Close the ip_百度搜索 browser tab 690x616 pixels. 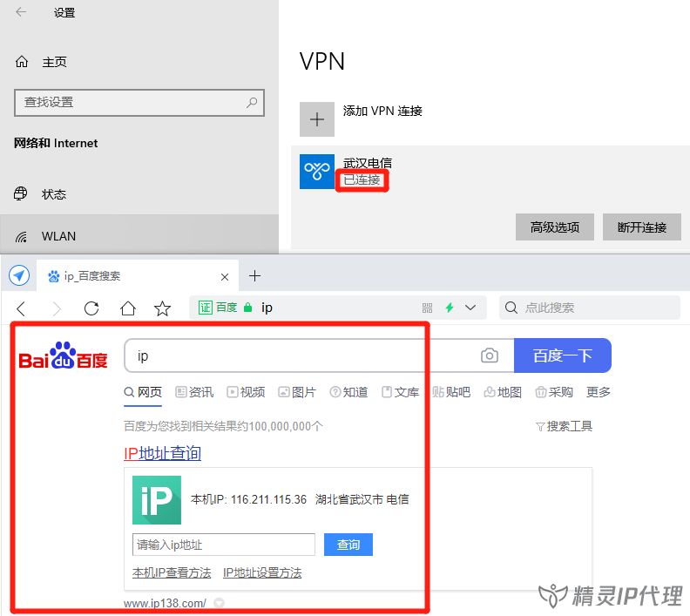tap(225, 276)
